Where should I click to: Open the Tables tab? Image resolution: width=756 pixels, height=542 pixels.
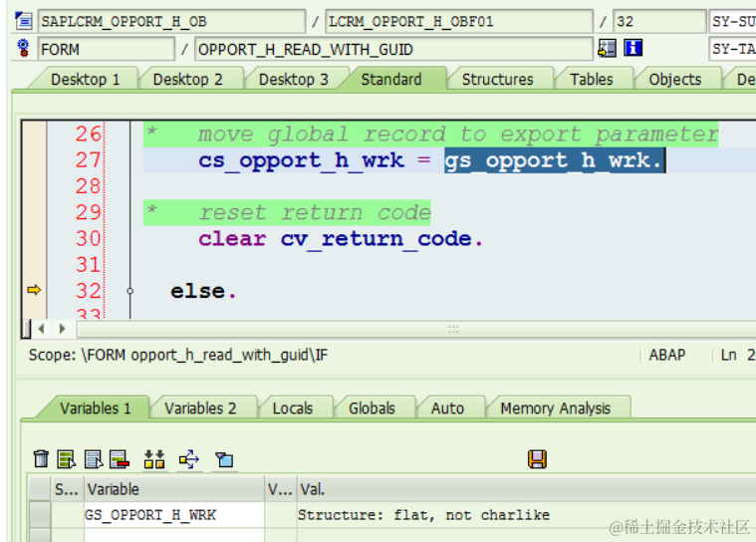point(592,79)
